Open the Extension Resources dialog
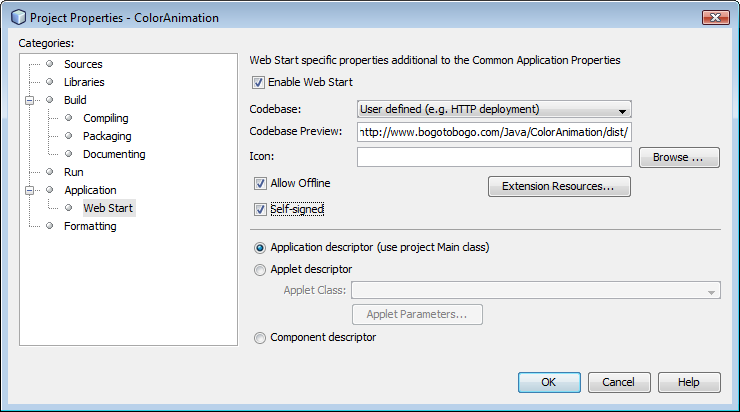This screenshot has height=412, width=740. tap(559, 186)
